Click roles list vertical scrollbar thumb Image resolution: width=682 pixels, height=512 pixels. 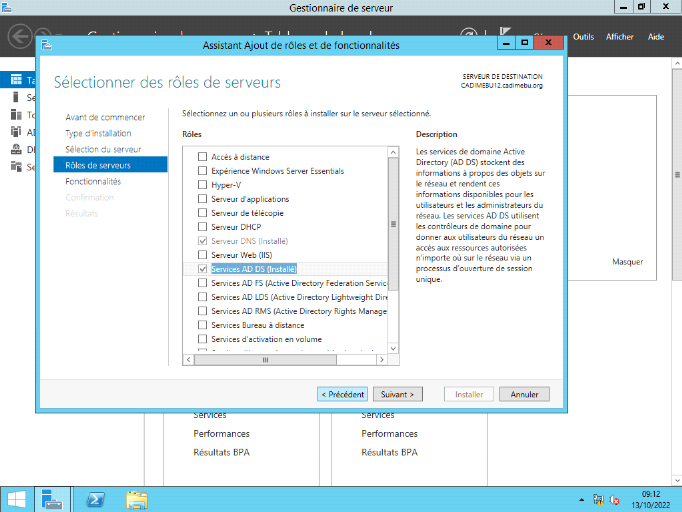tap(393, 224)
